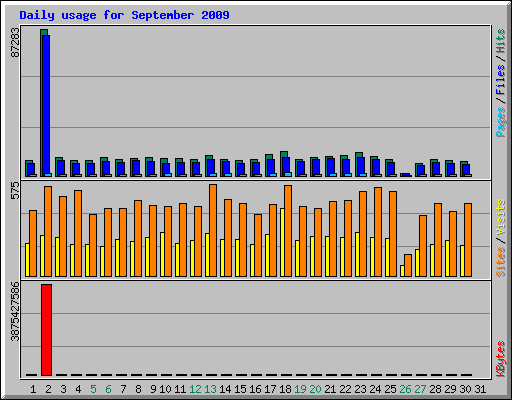Click the green day label 20

pos(315,389)
